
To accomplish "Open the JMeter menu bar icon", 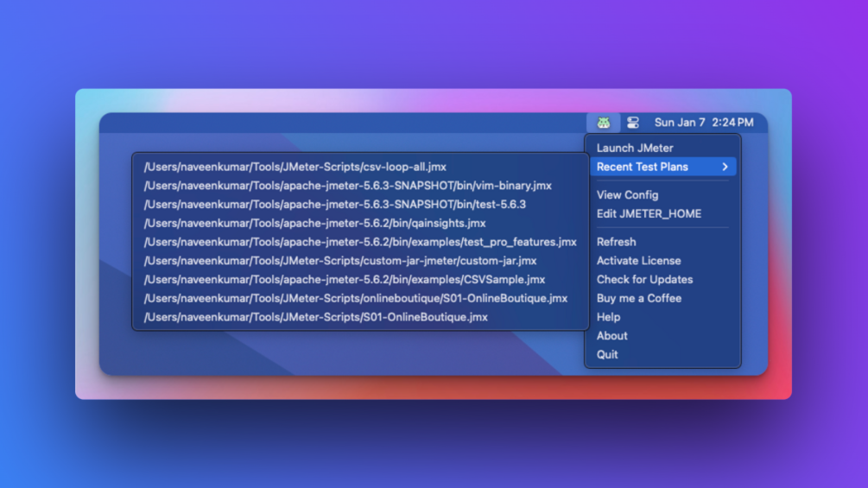I will point(603,123).
